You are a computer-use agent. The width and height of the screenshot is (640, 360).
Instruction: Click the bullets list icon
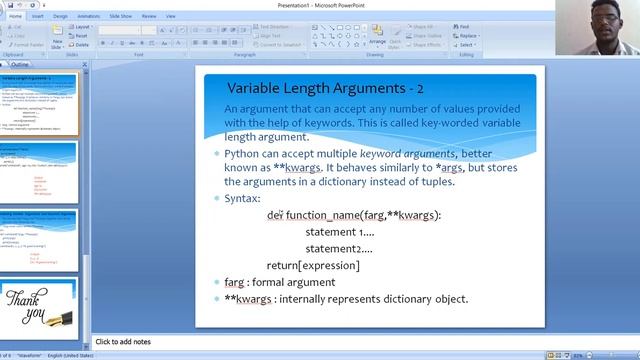tap(196, 30)
